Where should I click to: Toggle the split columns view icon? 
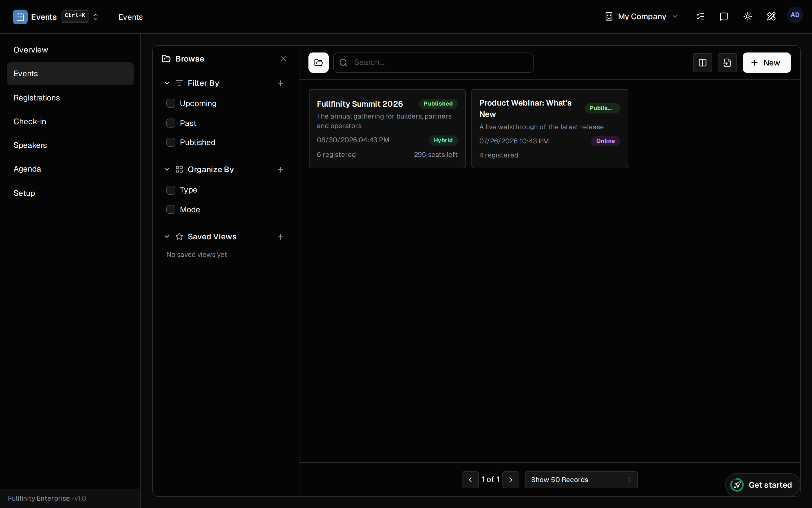coord(702,62)
